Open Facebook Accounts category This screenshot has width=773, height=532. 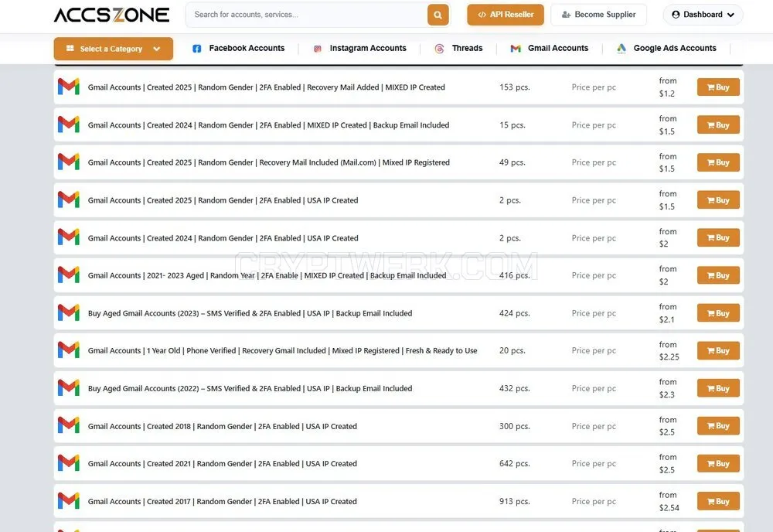[247, 48]
